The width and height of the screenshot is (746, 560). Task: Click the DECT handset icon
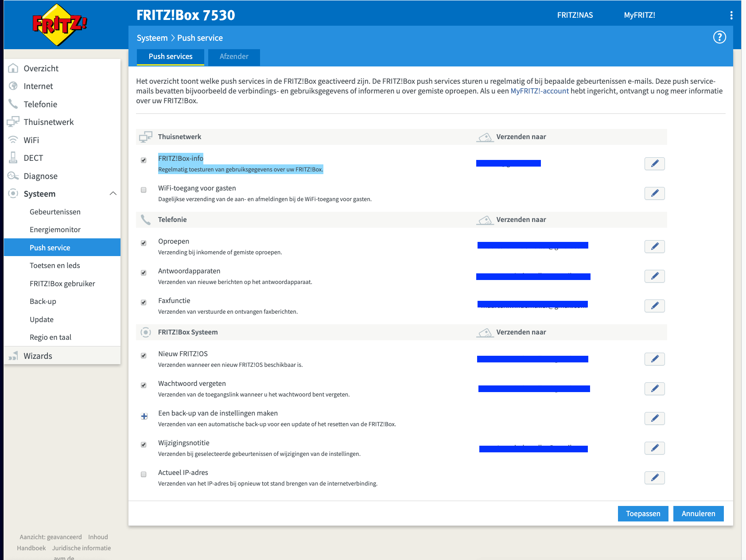(13, 158)
